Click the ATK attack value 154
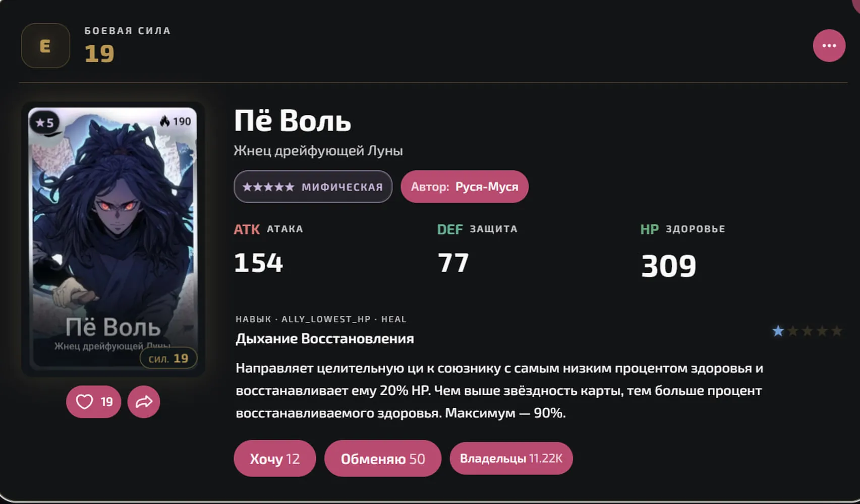This screenshot has height=504, width=860. coord(258,263)
